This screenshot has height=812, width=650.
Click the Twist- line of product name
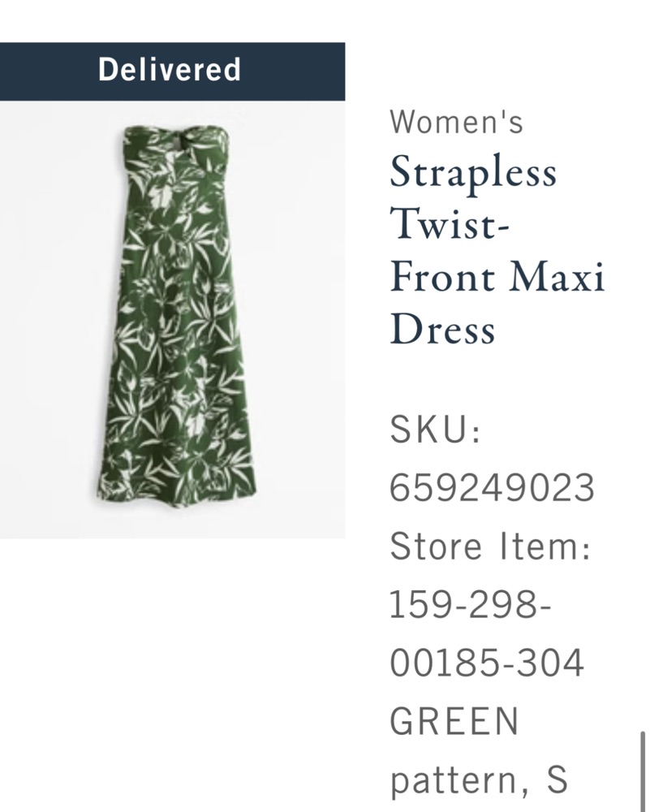(x=450, y=223)
